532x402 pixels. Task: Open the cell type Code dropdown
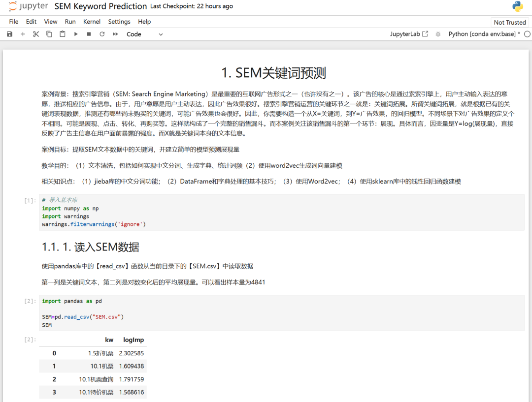click(144, 34)
